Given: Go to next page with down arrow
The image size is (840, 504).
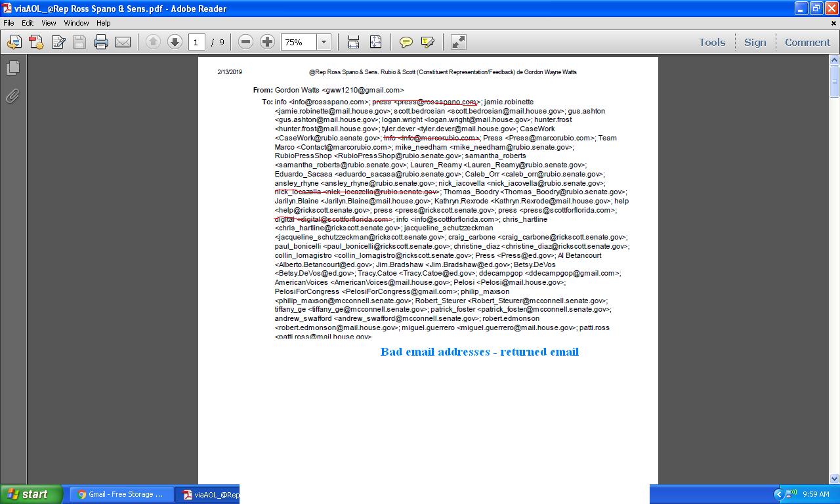Looking at the screenshot, I should point(175,42).
